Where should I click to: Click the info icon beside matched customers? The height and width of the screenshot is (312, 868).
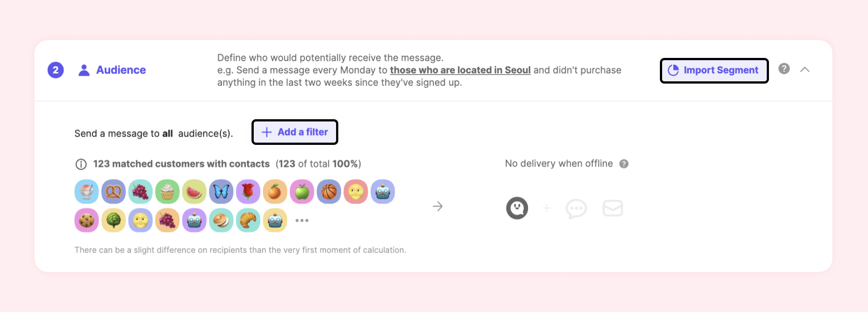pyautogui.click(x=81, y=164)
